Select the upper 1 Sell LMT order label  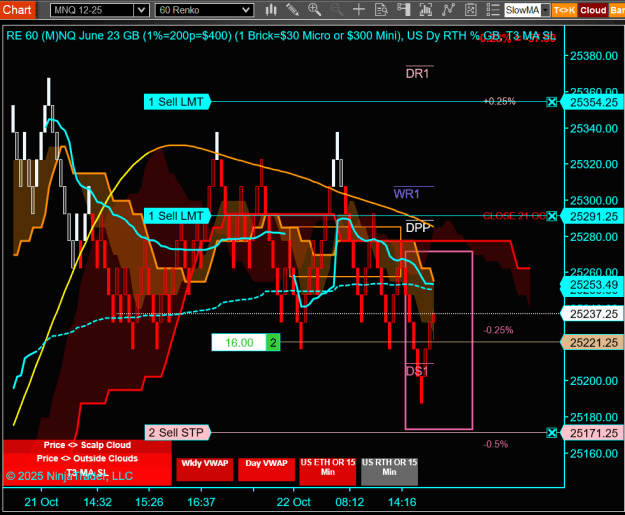[177, 102]
